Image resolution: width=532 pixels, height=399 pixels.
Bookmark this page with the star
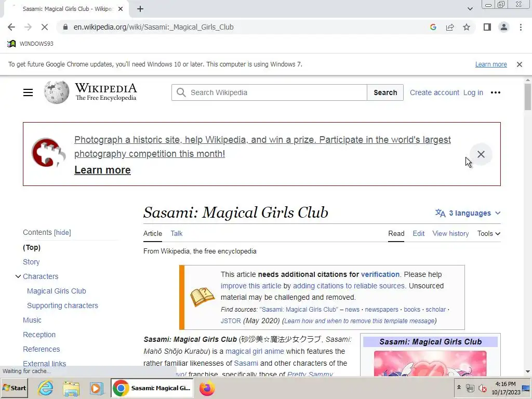467,27
